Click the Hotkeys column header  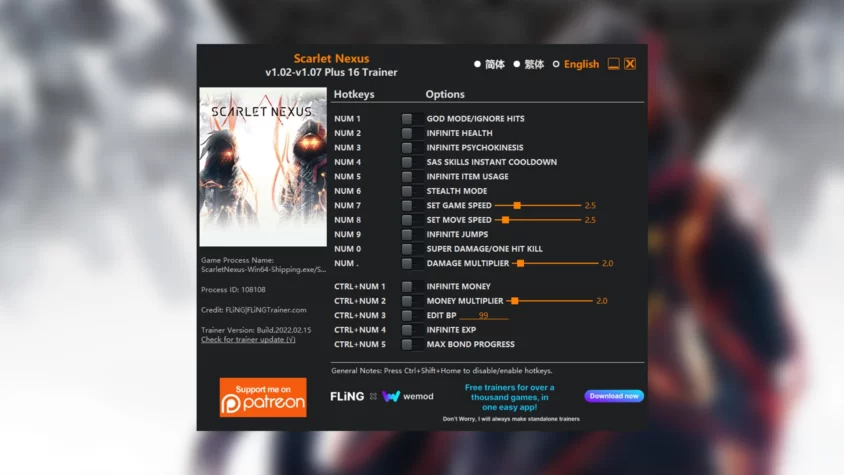(x=354, y=94)
